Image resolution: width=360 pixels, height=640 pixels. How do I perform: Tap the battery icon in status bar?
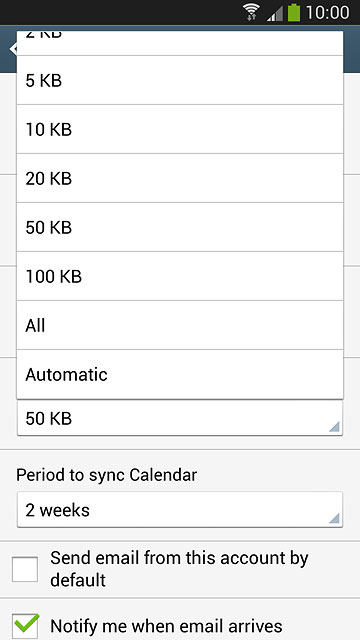click(x=294, y=12)
